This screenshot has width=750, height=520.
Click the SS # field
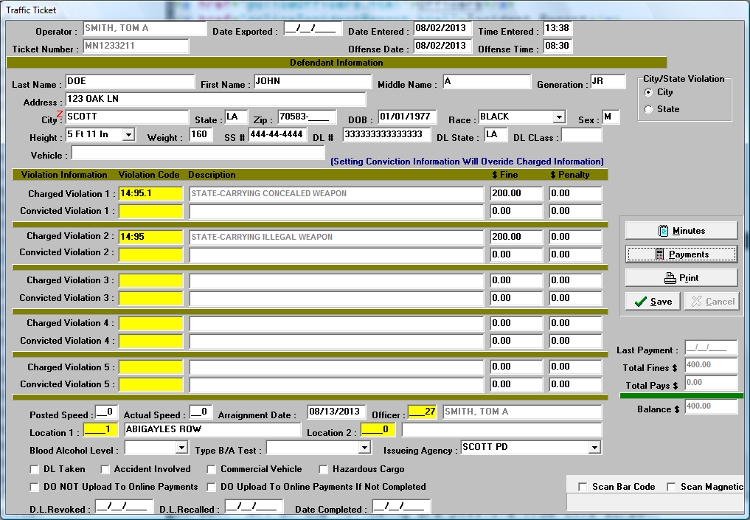click(277, 135)
